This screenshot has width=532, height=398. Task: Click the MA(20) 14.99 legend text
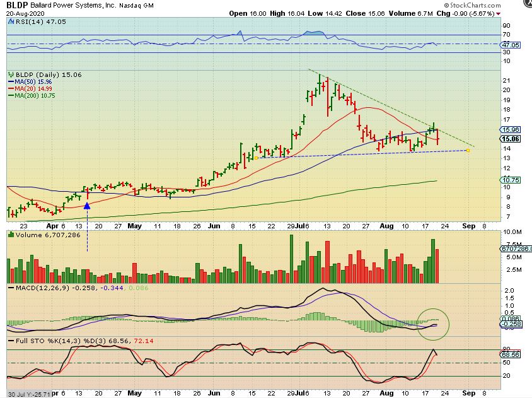[x=33, y=89]
